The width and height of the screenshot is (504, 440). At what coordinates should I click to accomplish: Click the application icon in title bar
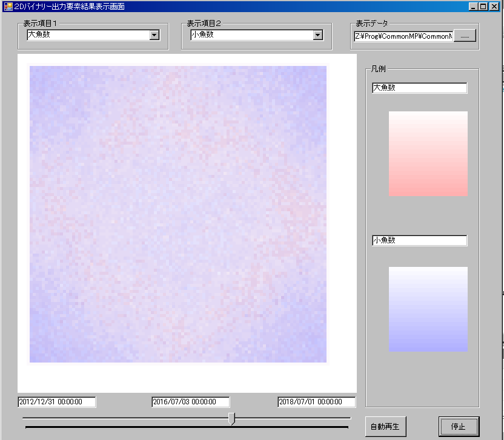[x=8, y=7]
